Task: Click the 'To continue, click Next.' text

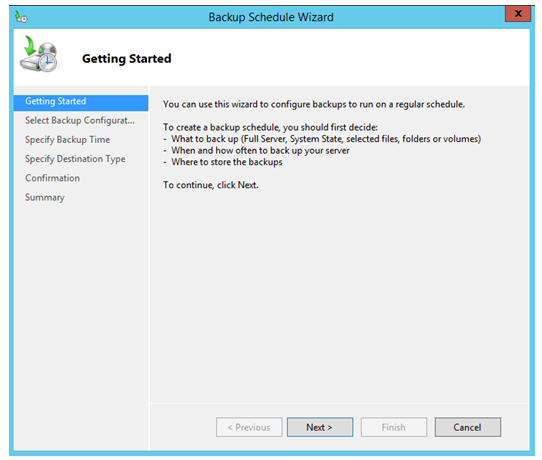Action: pos(211,185)
